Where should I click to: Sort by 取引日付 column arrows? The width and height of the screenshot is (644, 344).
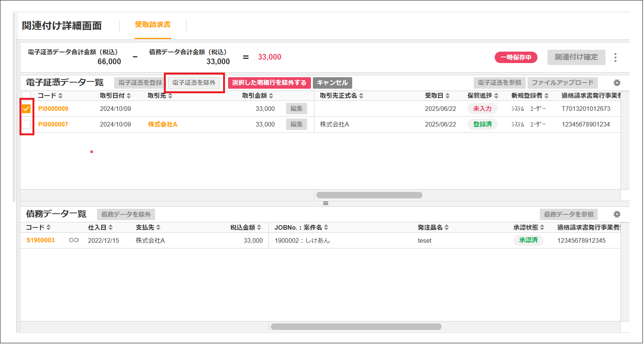coord(129,96)
